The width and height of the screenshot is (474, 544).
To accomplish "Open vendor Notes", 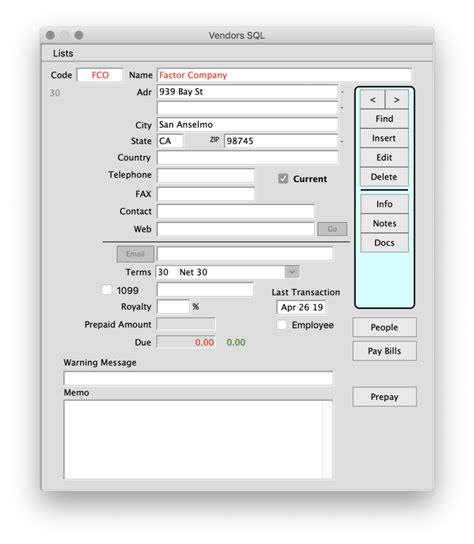I will point(384,223).
